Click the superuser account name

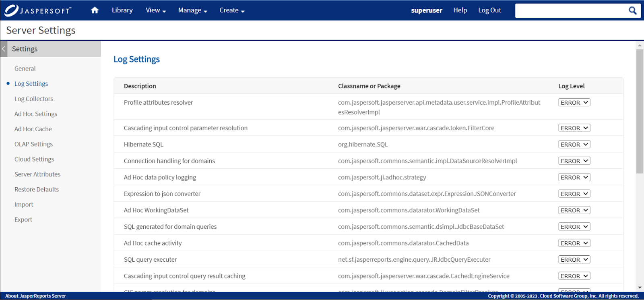[x=427, y=10]
